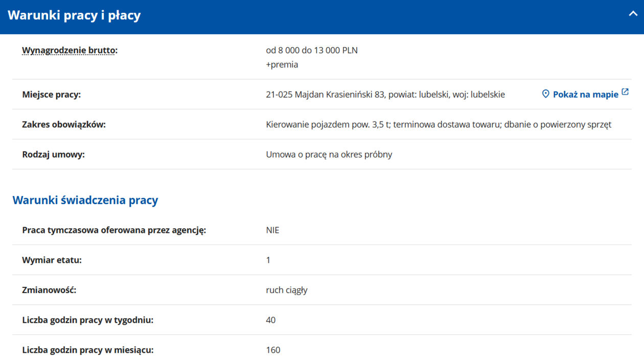Viewport: 644px width, 363px height.
Task: Click the '+premia' bonus text
Action: click(282, 64)
